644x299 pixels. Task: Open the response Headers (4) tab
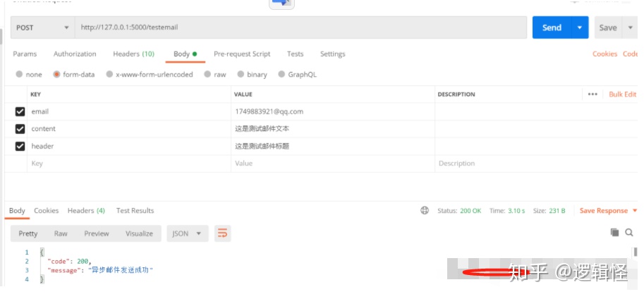point(86,211)
